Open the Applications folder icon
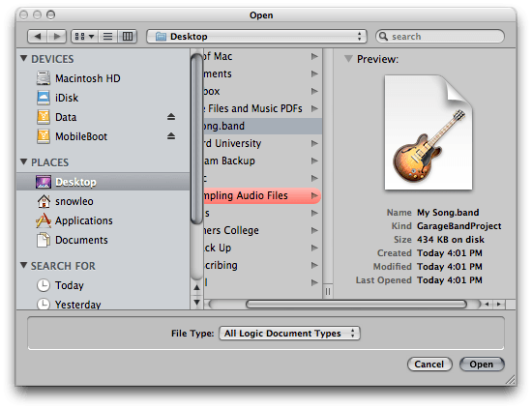532x409 pixels. [44, 220]
